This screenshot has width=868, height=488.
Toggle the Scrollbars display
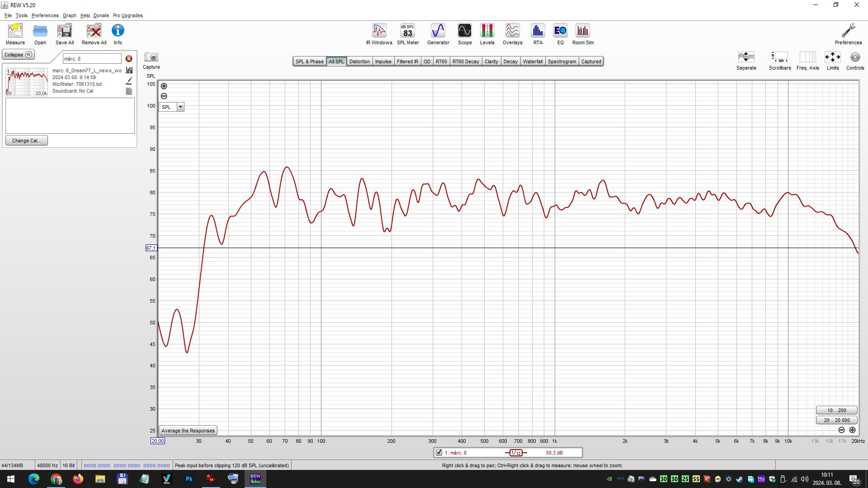(780, 61)
